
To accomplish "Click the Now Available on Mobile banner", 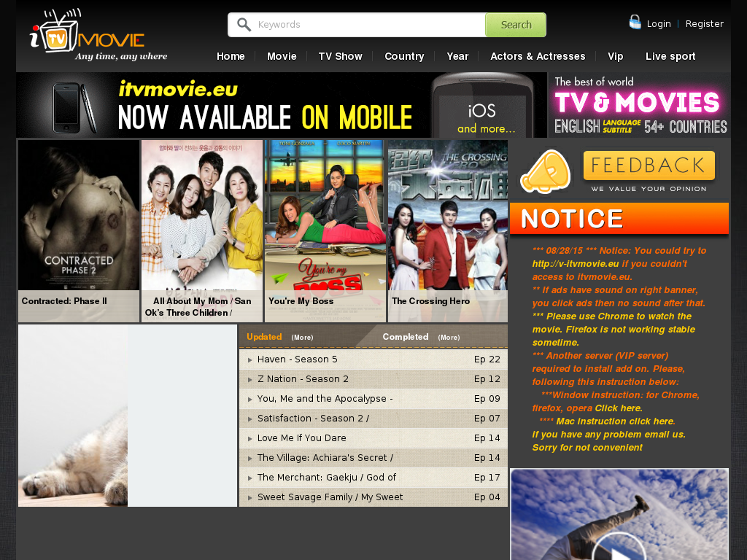I will tap(281, 105).
